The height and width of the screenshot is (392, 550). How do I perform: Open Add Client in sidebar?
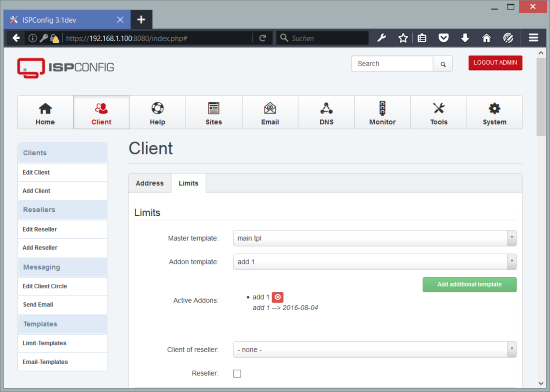click(x=62, y=191)
